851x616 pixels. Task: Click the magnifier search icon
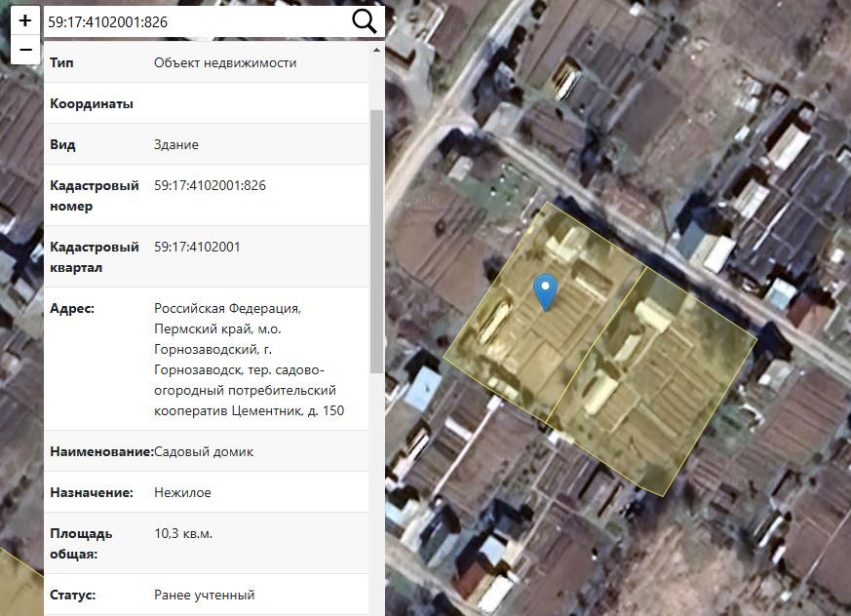365,21
